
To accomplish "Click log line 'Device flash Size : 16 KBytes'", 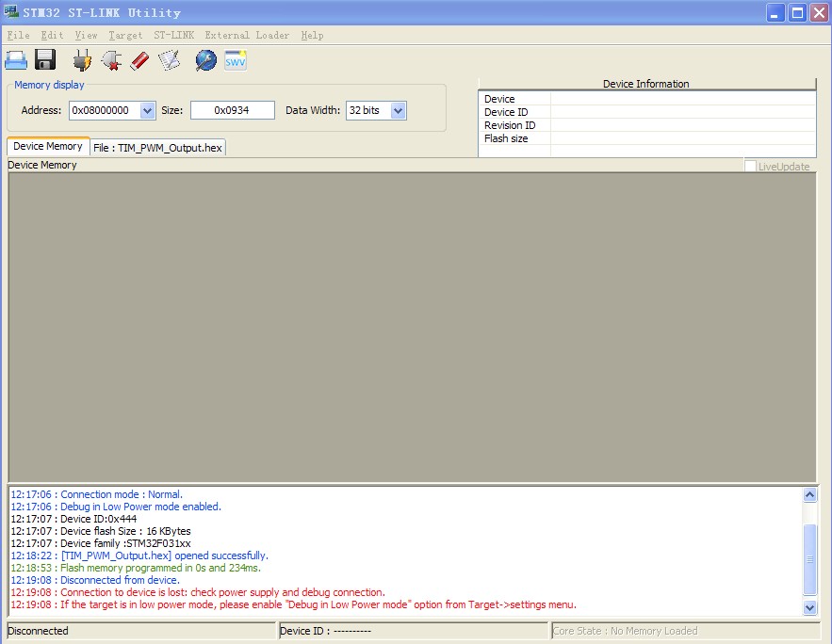I will click(101, 531).
